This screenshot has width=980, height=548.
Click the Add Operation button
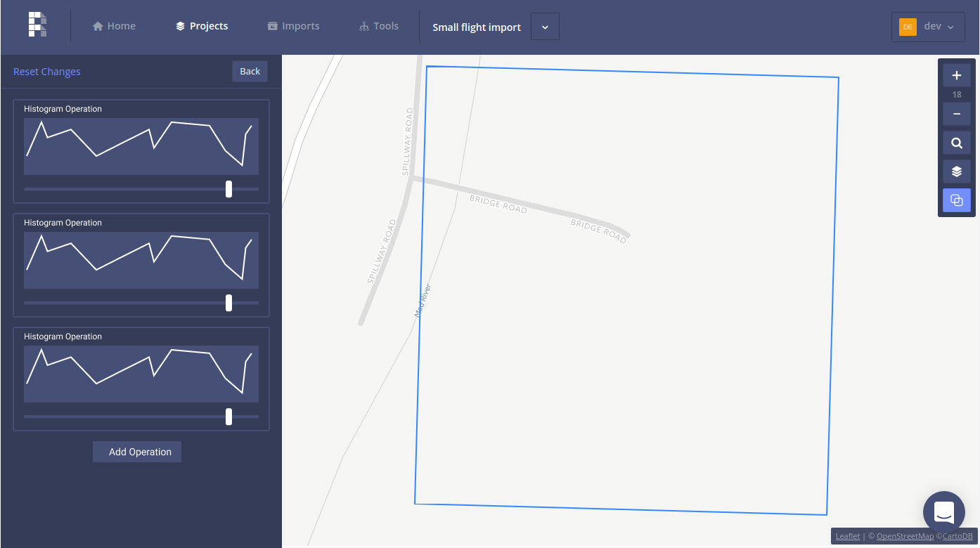click(137, 452)
